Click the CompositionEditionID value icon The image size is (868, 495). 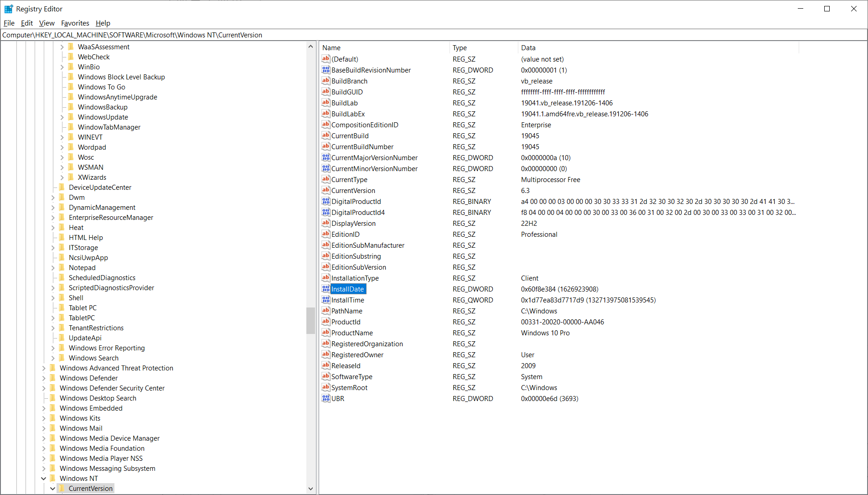click(x=325, y=125)
